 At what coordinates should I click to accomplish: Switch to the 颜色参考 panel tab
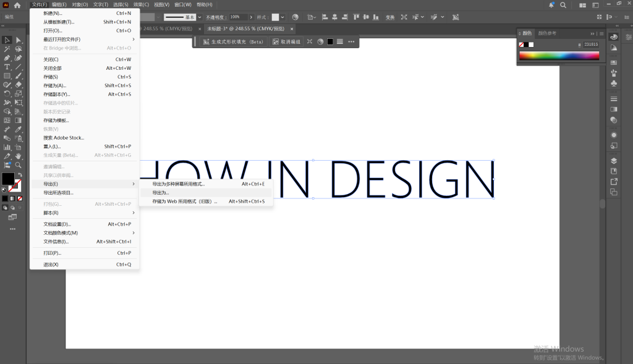pyautogui.click(x=547, y=33)
